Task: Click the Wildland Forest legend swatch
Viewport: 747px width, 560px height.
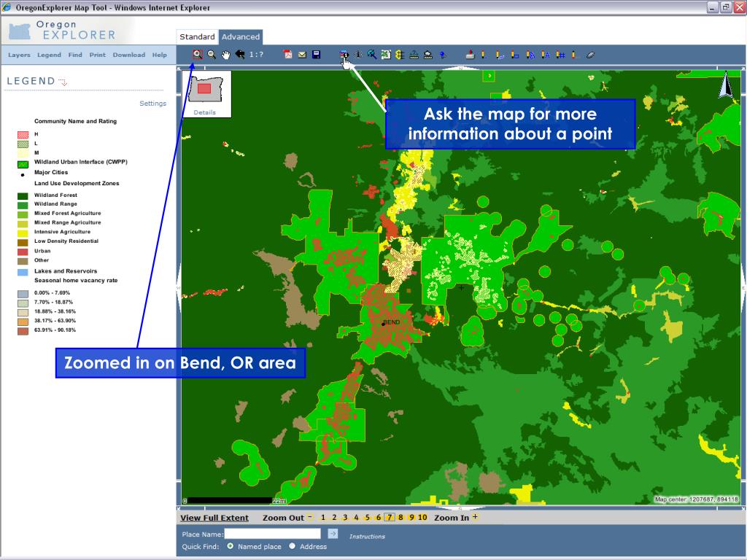Action: coord(23,195)
